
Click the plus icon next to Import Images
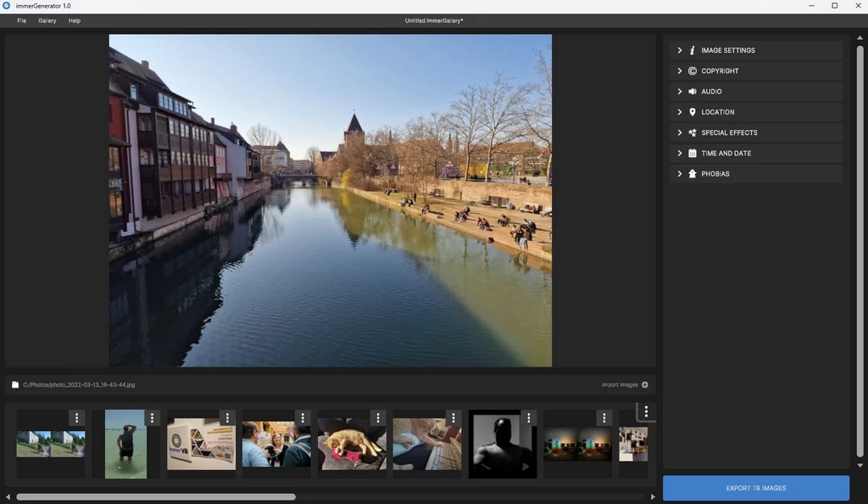(x=645, y=384)
